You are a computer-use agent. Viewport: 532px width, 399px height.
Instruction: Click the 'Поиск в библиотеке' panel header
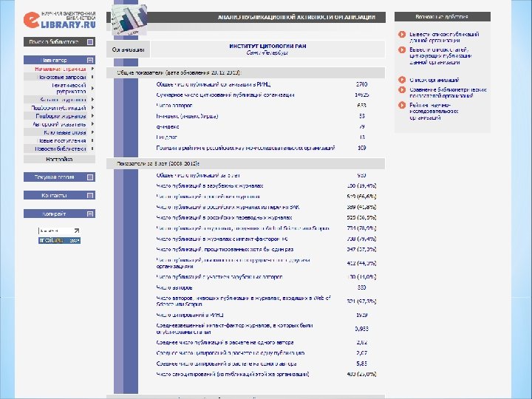click(x=59, y=42)
